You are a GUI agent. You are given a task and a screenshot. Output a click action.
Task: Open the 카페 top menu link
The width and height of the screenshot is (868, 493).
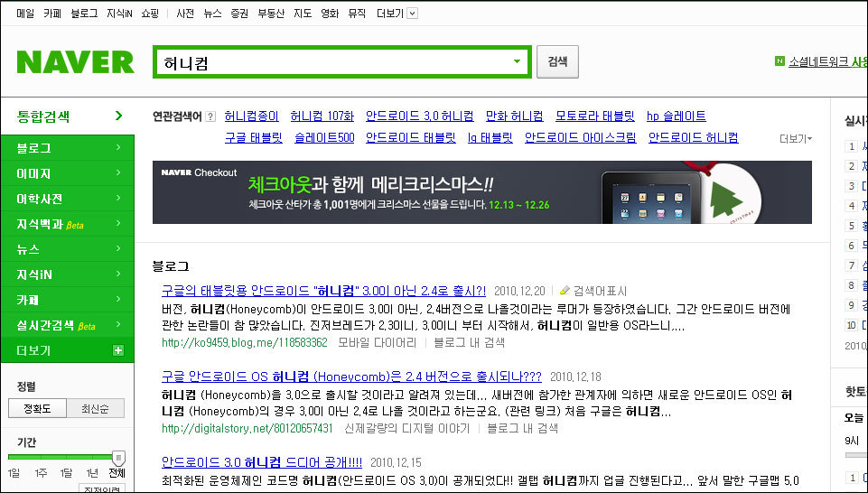pos(52,14)
